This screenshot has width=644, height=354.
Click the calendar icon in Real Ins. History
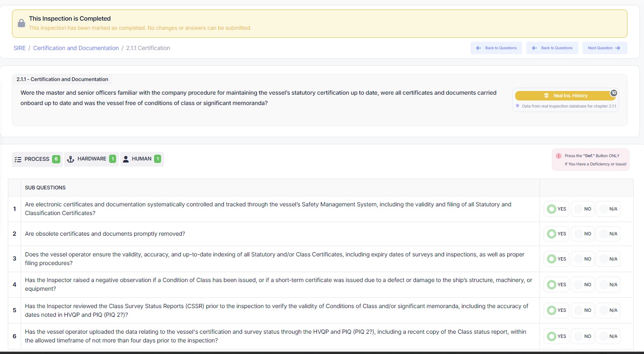pyautogui.click(x=546, y=96)
